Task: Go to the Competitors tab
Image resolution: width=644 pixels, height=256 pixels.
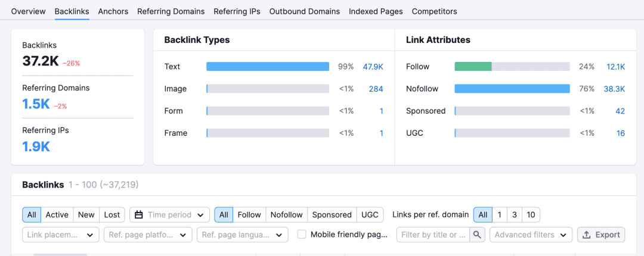Action: coord(434,11)
